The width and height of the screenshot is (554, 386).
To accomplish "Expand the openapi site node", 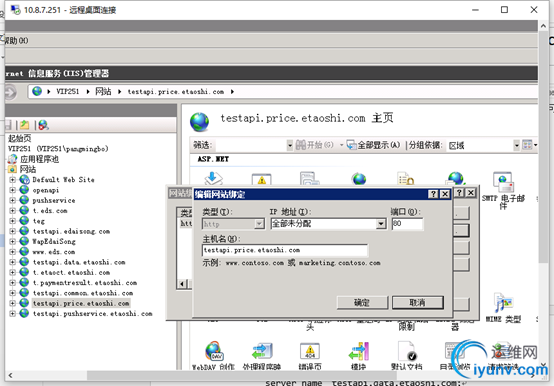I will tap(13, 190).
